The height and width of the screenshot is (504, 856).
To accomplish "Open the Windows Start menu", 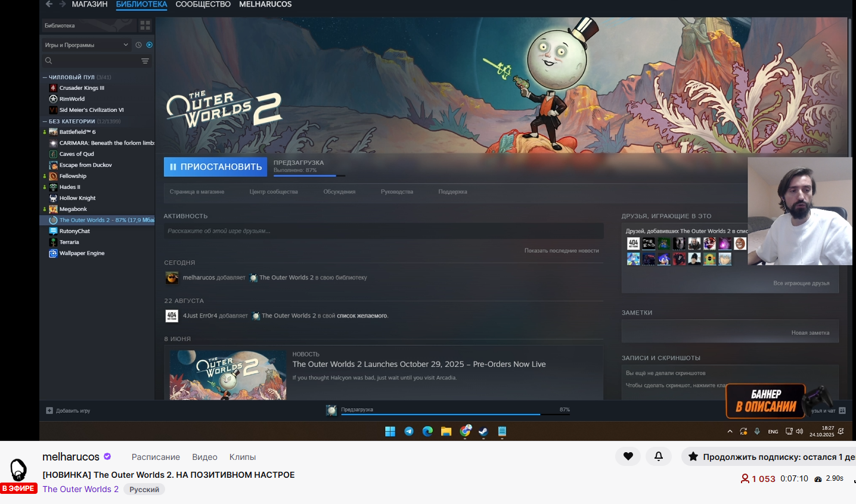I will tap(390, 431).
